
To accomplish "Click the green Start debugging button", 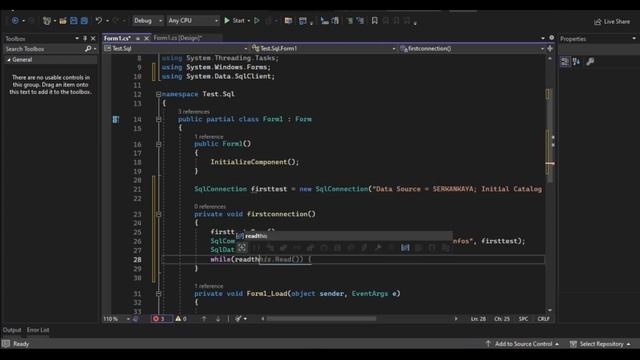I will pos(234,20).
